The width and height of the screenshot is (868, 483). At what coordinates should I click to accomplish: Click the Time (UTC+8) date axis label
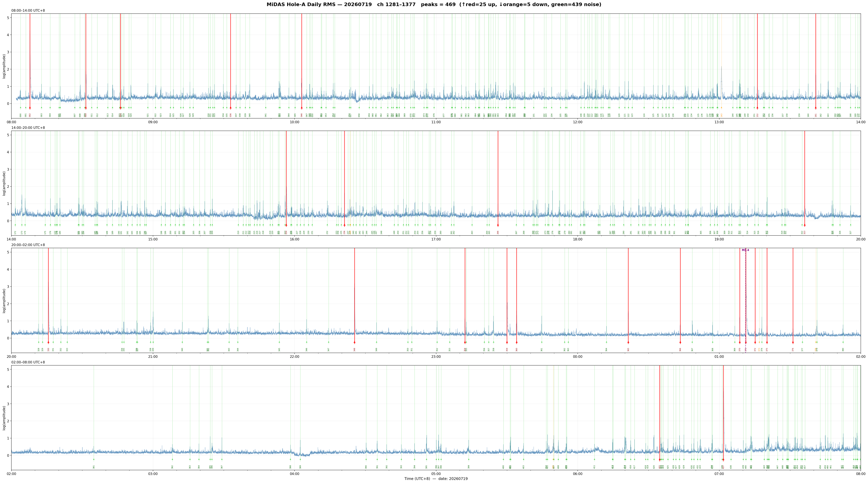[436, 479]
